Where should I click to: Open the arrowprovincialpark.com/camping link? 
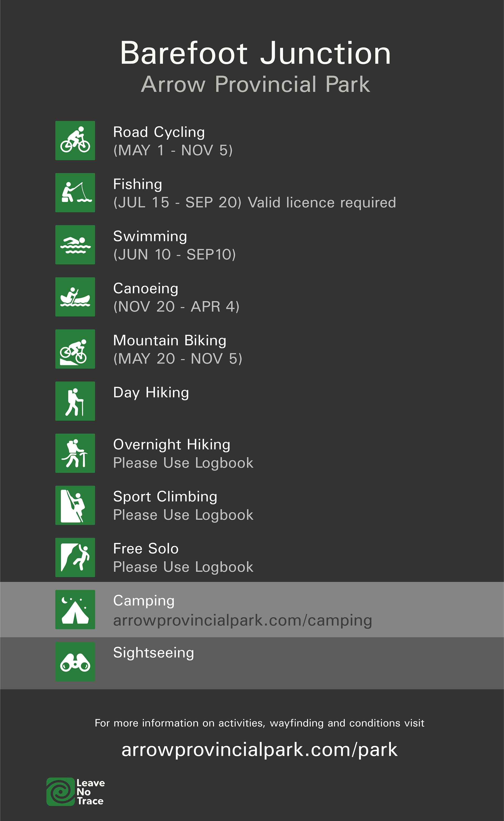[243, 620]
